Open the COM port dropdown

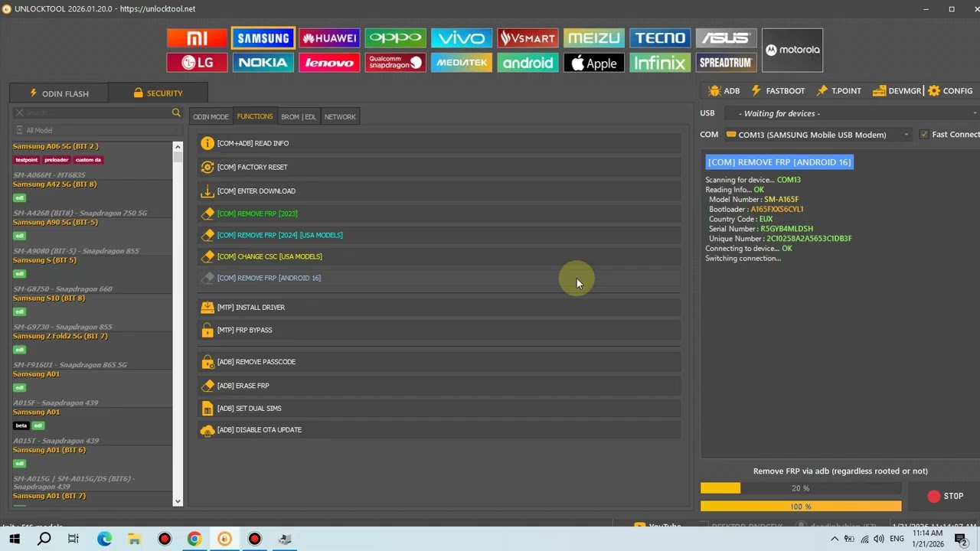[818, 135]
